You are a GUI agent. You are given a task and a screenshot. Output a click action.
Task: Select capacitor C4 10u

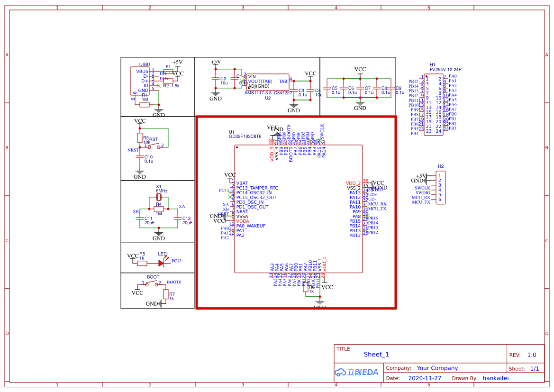click(310, 91)
